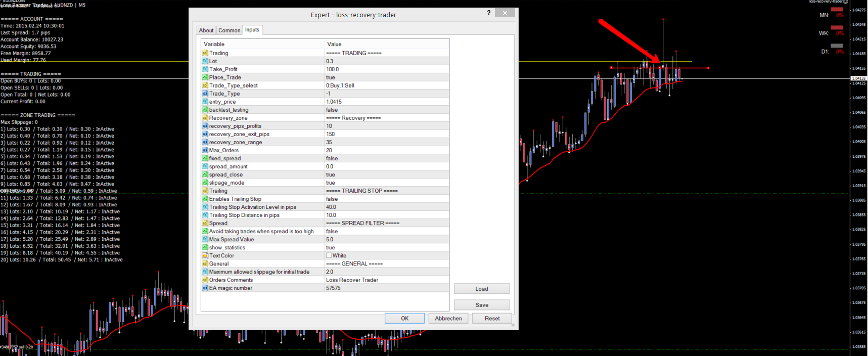Open the show_statistics true value
The width and height of the screenshot is (868, 356).
coord(387,247)
